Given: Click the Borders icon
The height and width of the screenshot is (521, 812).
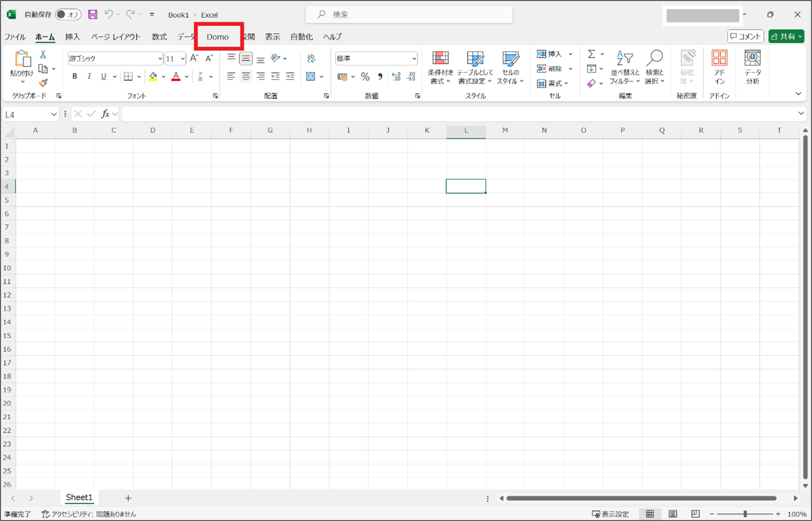Looking at the screenshot, I should [x=128, y=76].
